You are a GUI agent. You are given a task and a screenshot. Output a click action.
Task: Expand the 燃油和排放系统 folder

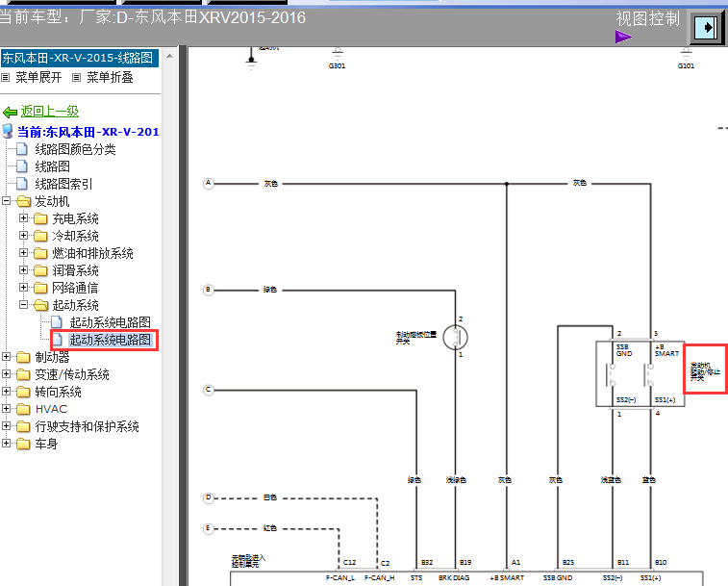pos(23,253)
